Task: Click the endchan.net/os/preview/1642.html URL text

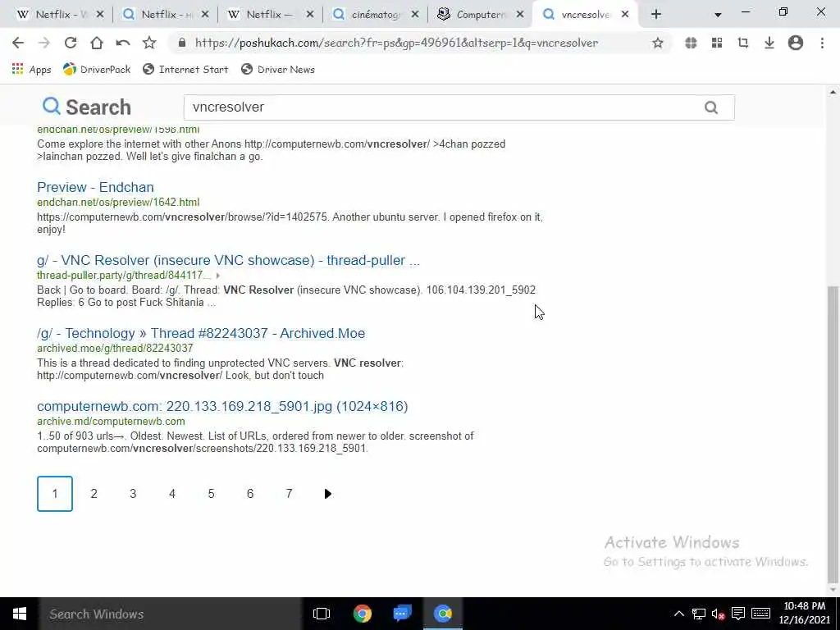Action: click(118, 202)
